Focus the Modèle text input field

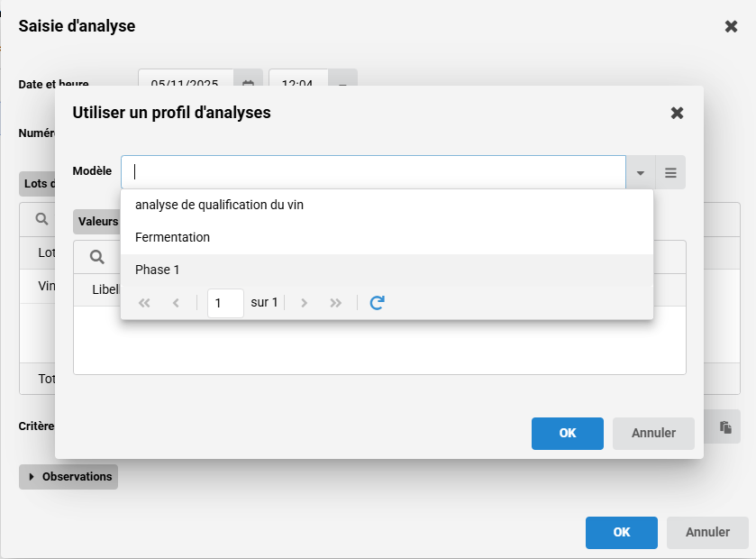pyautogui.click(x=374, y=172)
